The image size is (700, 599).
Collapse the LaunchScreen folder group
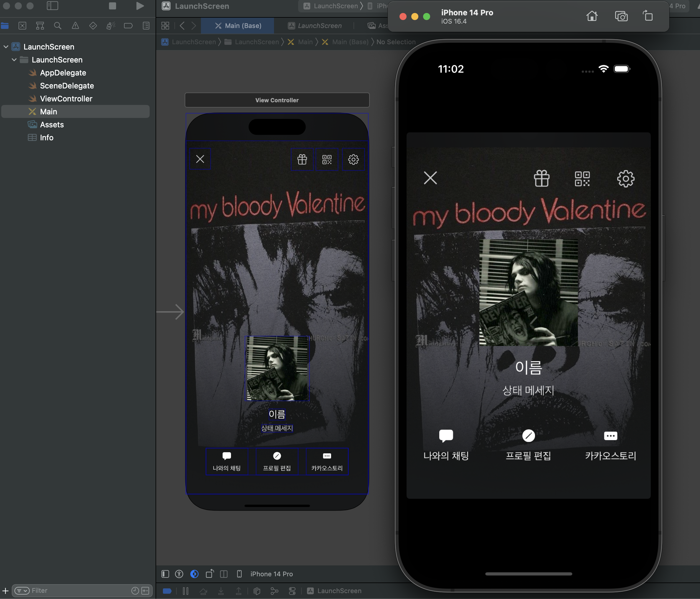(14, 60)
